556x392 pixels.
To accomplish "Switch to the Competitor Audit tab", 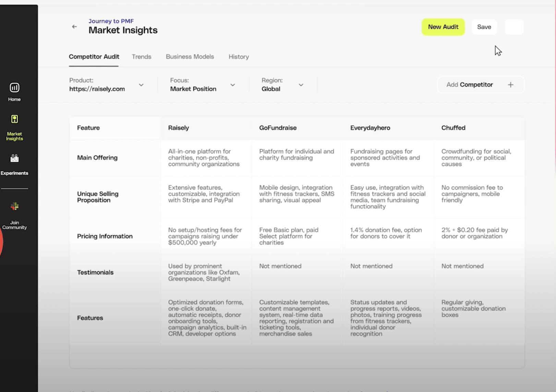I will (x=94, y=57).
